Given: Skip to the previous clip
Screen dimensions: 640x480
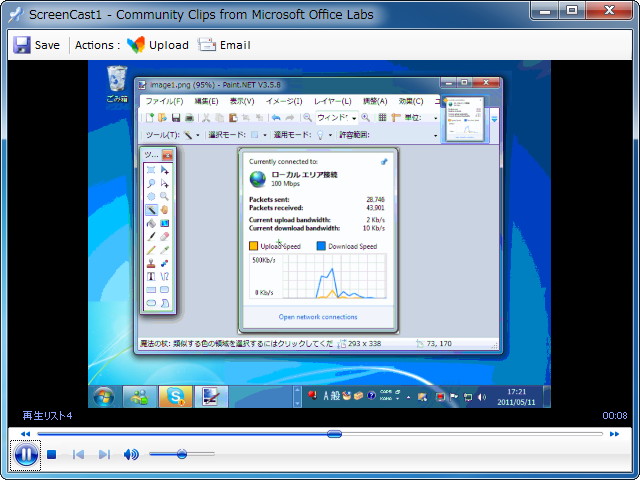Looking at the screenshot, I should point(78,454).
